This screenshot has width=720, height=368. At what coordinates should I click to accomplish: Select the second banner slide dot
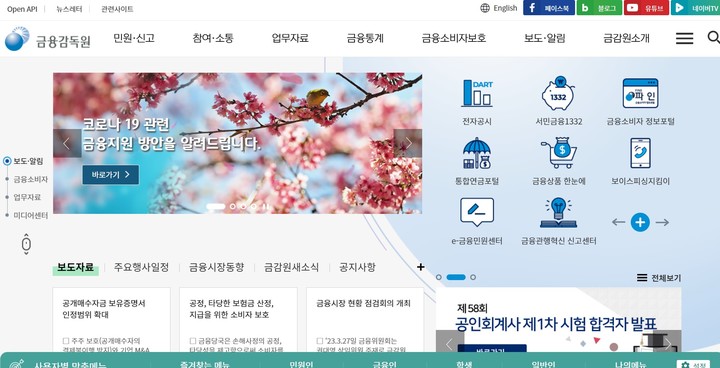click(x=232, y=207)
